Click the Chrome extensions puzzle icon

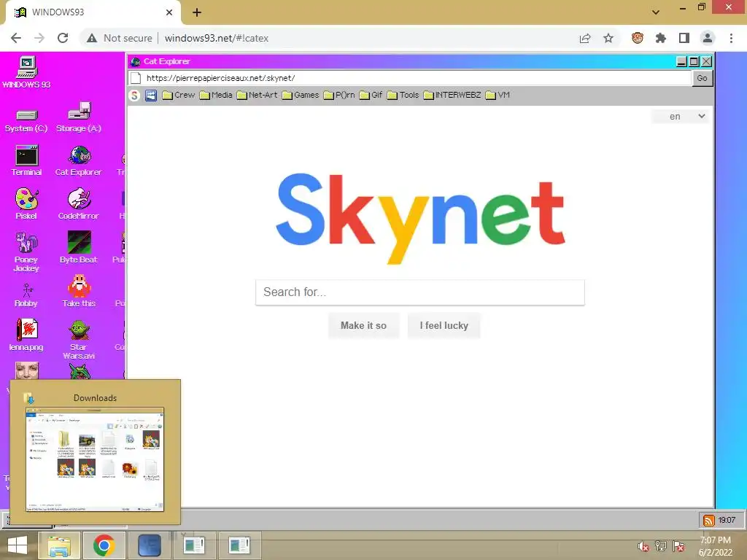pos(661,38)
